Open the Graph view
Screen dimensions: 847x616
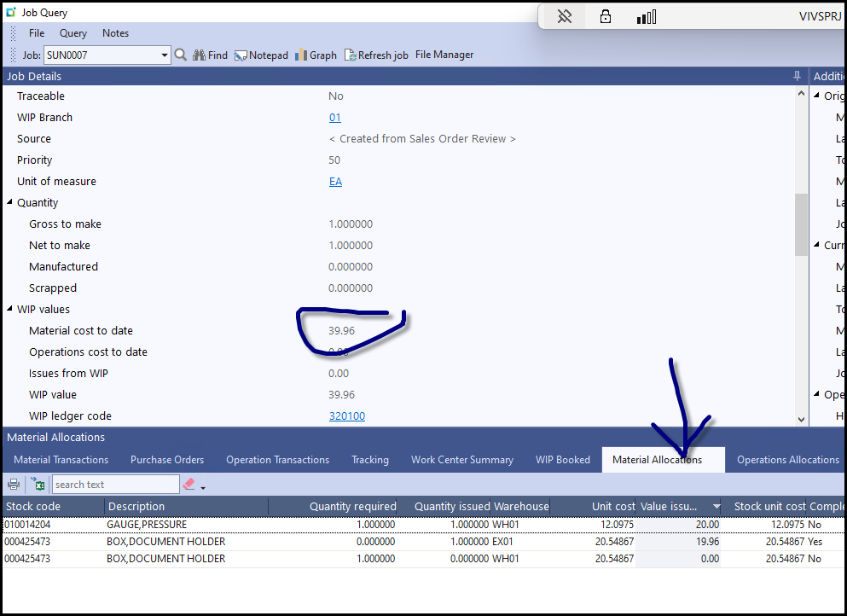316,55
